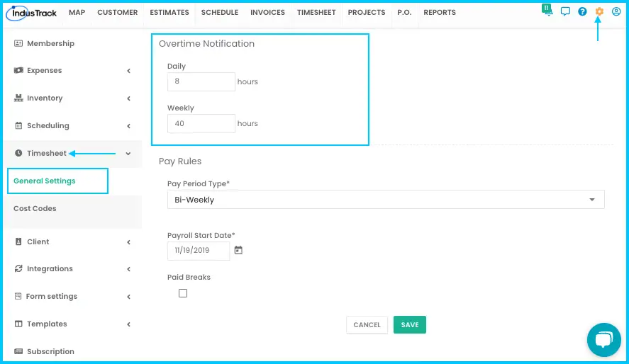The image size is (629, 364).
Task: Expand the Expenses section chevron
Action: pyautogui.click(x=129, y=71)
